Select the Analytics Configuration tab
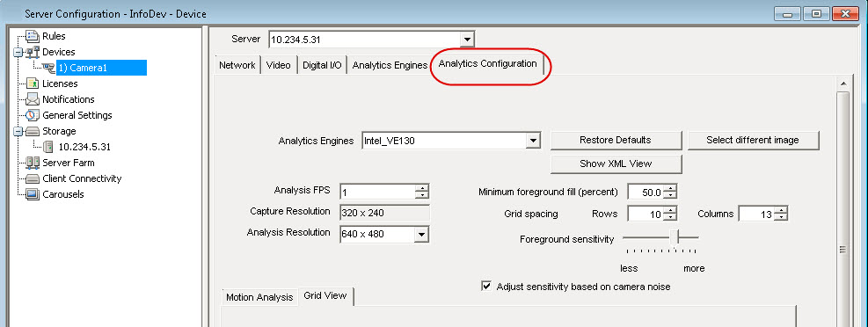This screenshot has height=327, width=868. pos(488,63)
